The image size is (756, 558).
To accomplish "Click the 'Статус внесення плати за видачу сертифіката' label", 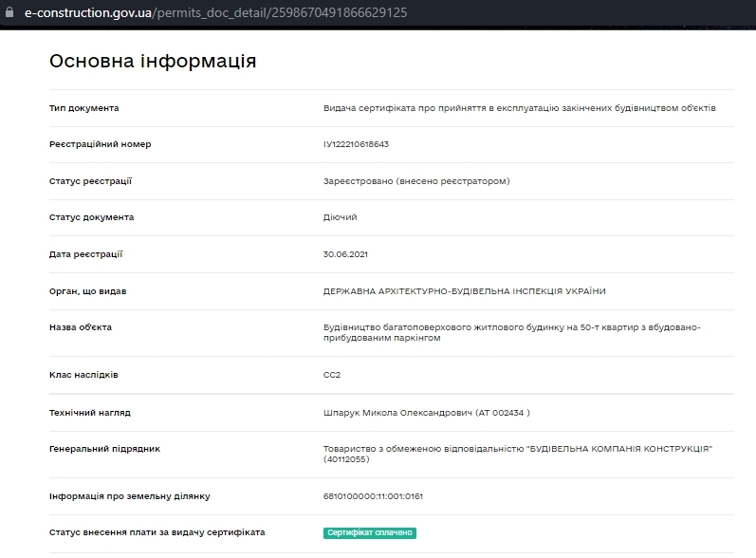I will [x=157, y=532].
